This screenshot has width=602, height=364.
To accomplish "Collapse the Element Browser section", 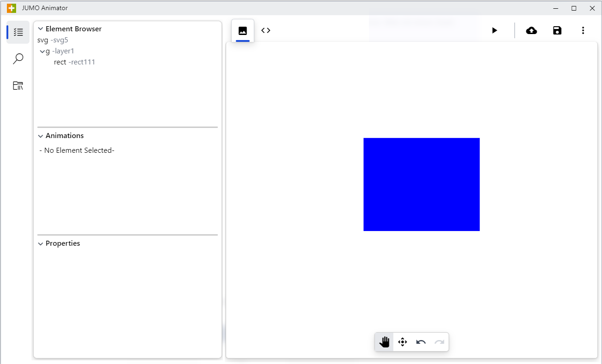I will pos(41,29).
